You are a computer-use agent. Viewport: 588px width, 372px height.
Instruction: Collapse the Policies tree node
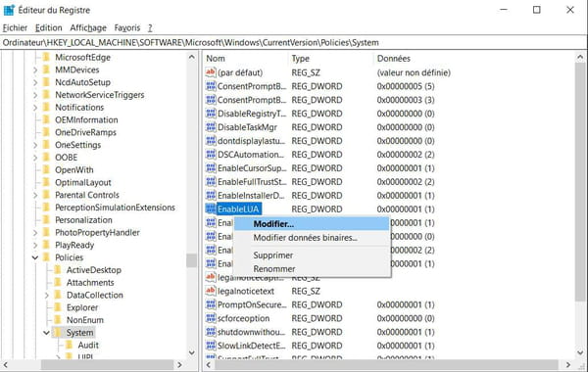click(x=35, y=257)
